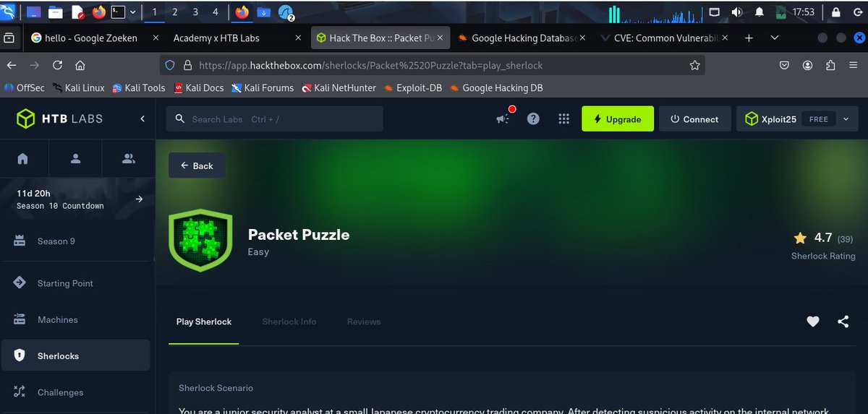Open Exploit-DB bookmark
The width and height of the screenshot is (868, 414).
413,88
